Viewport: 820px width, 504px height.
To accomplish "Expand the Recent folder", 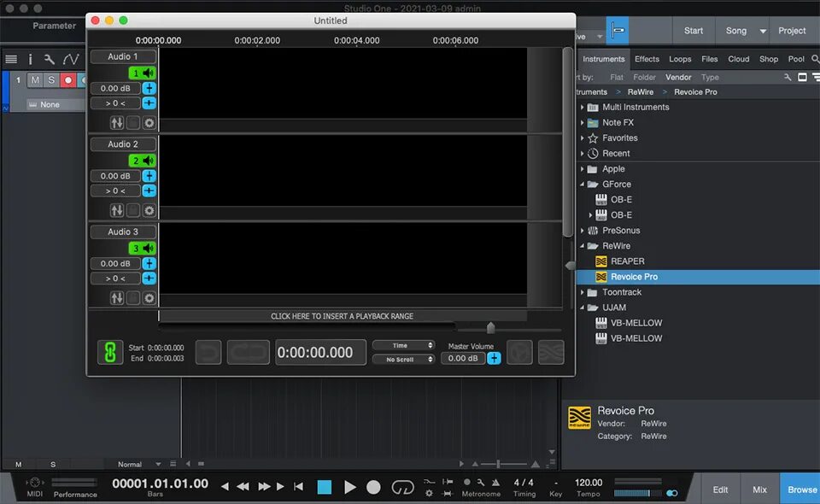I will [582, 153].
